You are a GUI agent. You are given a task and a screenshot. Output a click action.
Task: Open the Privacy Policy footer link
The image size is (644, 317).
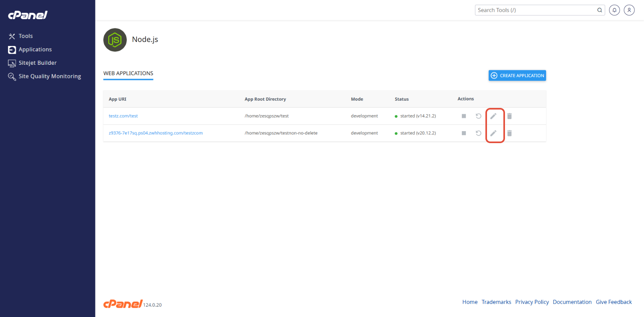click(532, 302)
